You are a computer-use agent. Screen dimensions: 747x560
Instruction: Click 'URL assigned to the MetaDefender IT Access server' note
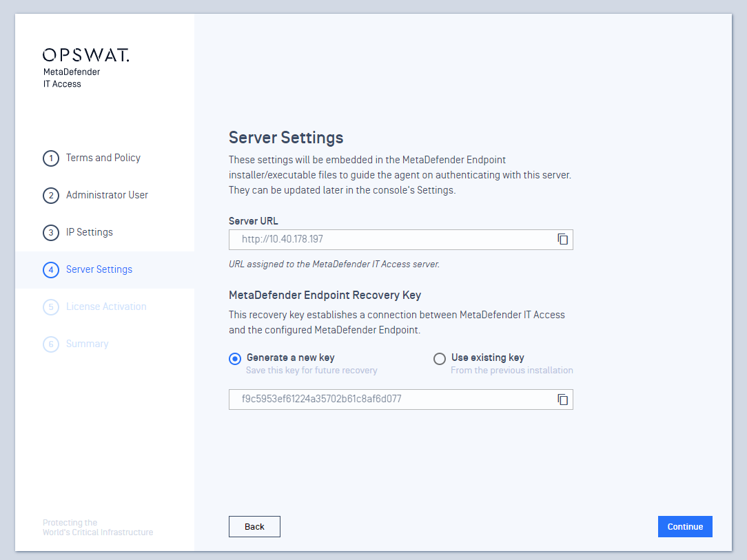[x=334, y=264]
